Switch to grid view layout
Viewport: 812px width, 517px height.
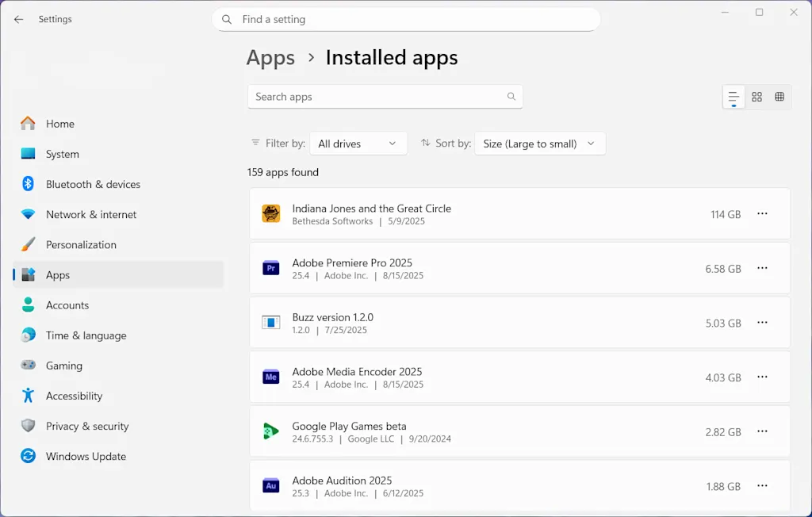tap(756, 97)
